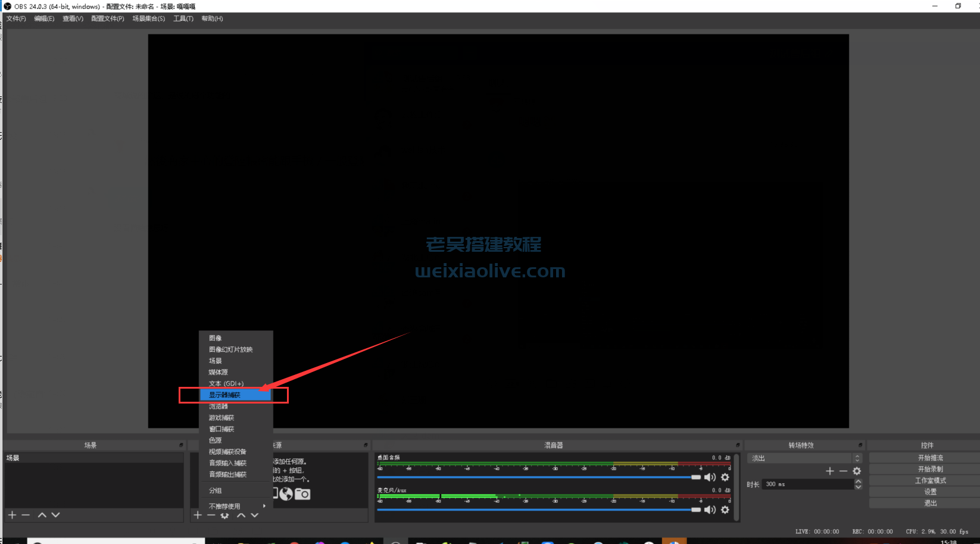This screenshot has height=544, width=980.
Task: Move the scene up with the scenes arrow
Action: pyautogui.click(x=42, y=515)
